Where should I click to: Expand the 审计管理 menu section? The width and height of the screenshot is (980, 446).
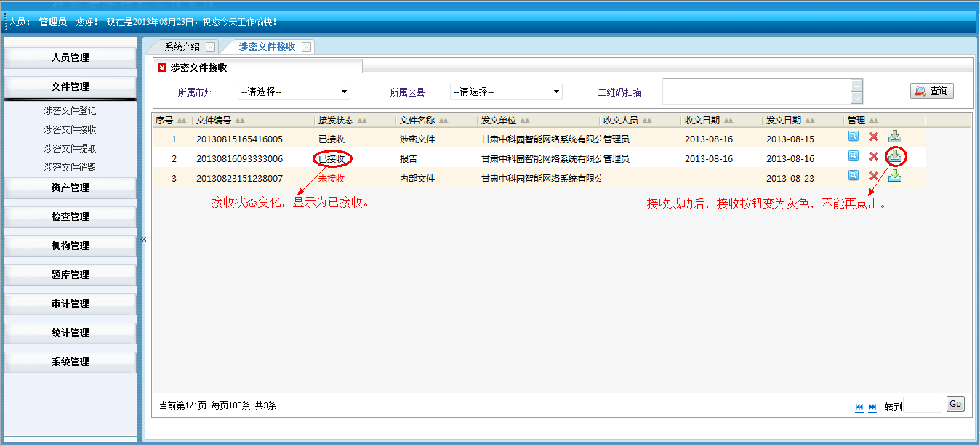click(71, 304)
